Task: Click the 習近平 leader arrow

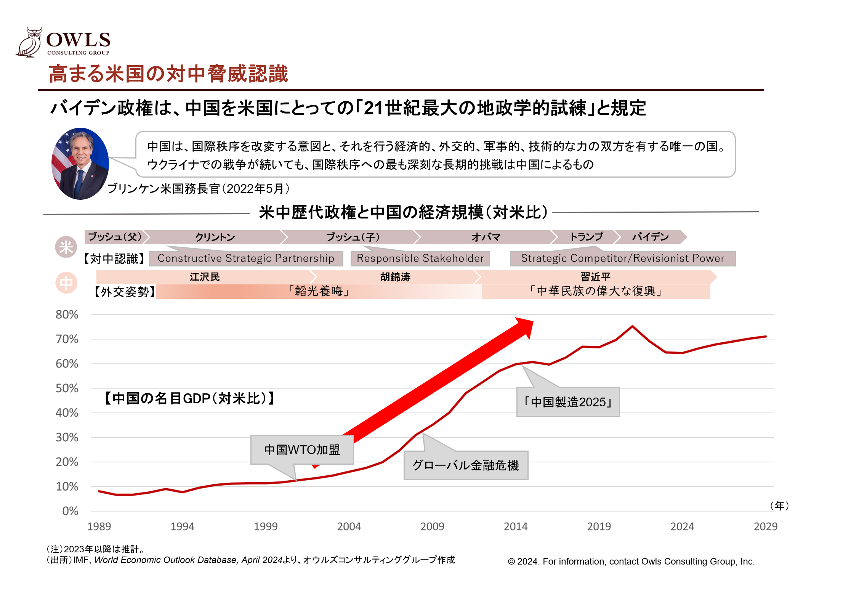Action: point(595,277)
